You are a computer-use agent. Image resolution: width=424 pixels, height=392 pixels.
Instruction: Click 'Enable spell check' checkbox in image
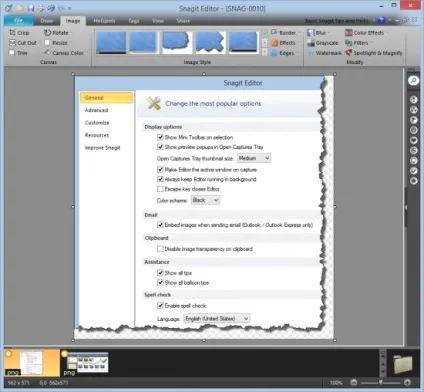(x=160, y=305)
